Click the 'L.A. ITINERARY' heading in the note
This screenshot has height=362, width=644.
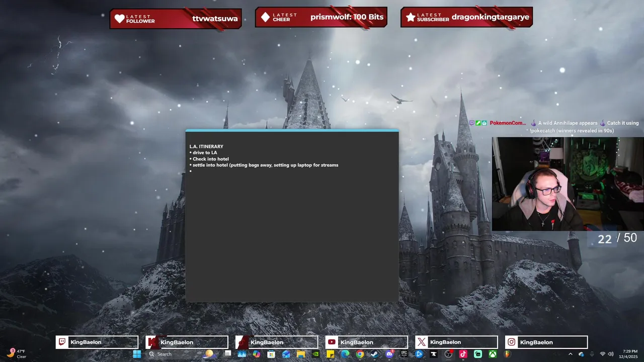pyautogui.click(x=206, y=146)
